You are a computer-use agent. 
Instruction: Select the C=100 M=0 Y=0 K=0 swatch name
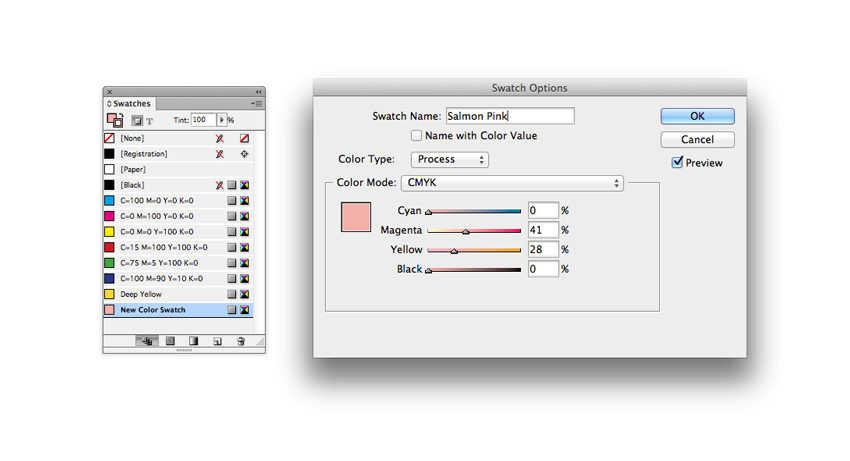pyautogui.click(x=157, y=201)
